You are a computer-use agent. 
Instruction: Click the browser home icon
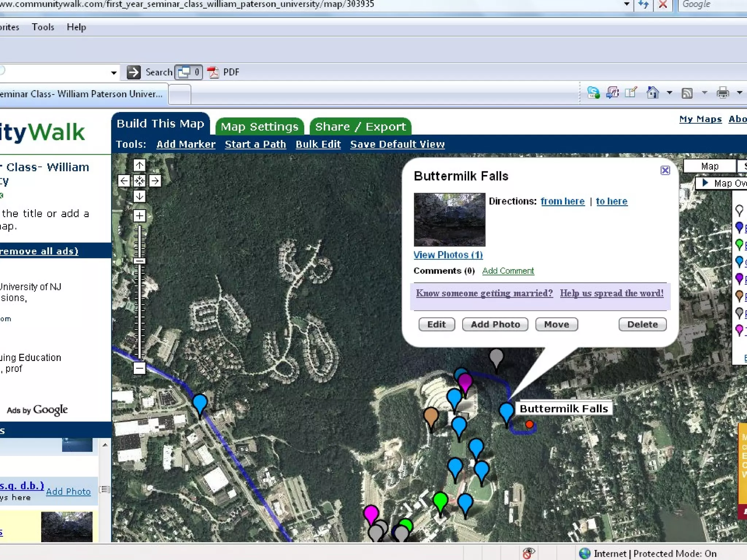pos(653,93)
